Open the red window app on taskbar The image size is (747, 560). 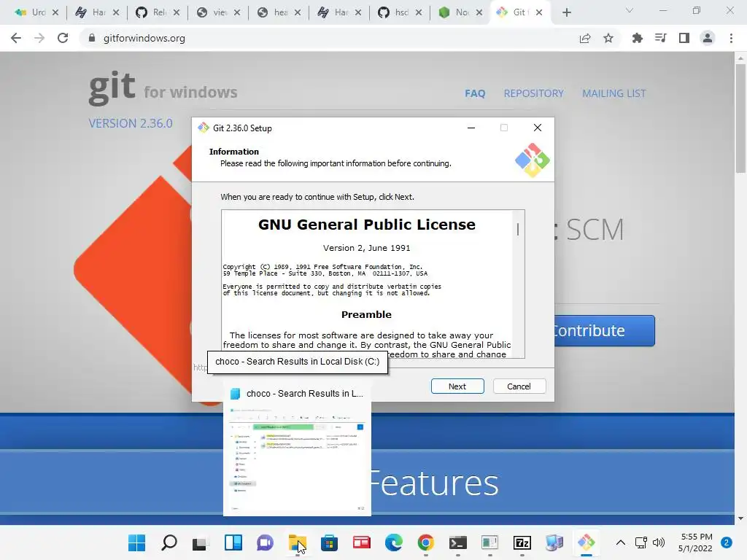[x=362, y=542]
